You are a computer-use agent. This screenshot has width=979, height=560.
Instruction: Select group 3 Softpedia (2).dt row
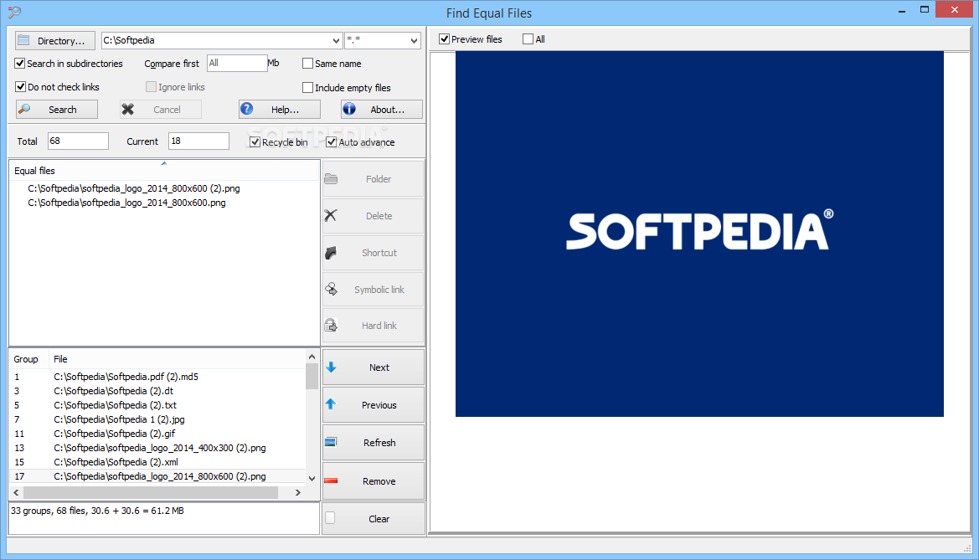157,391
